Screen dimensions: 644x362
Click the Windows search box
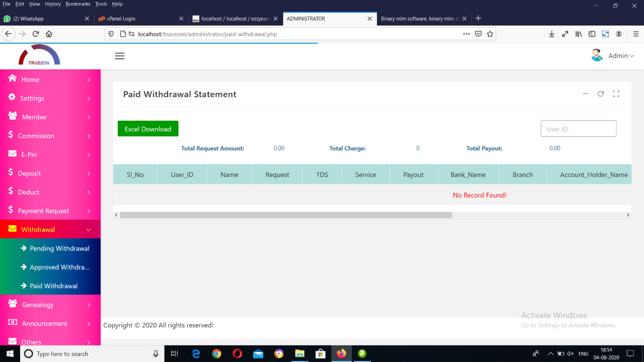(92, 354)
